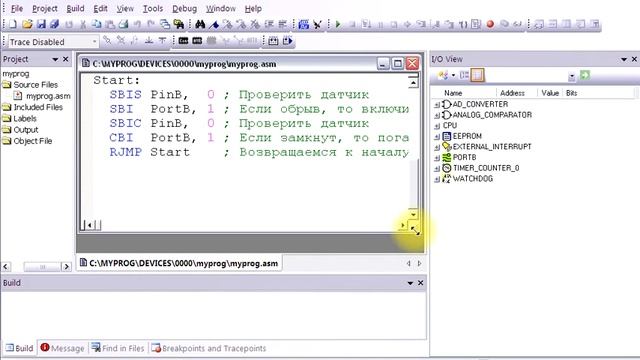640x360 pixels.
Task: Click the editor vertical scrollbar down arrow
Action: tap(413, 214)
